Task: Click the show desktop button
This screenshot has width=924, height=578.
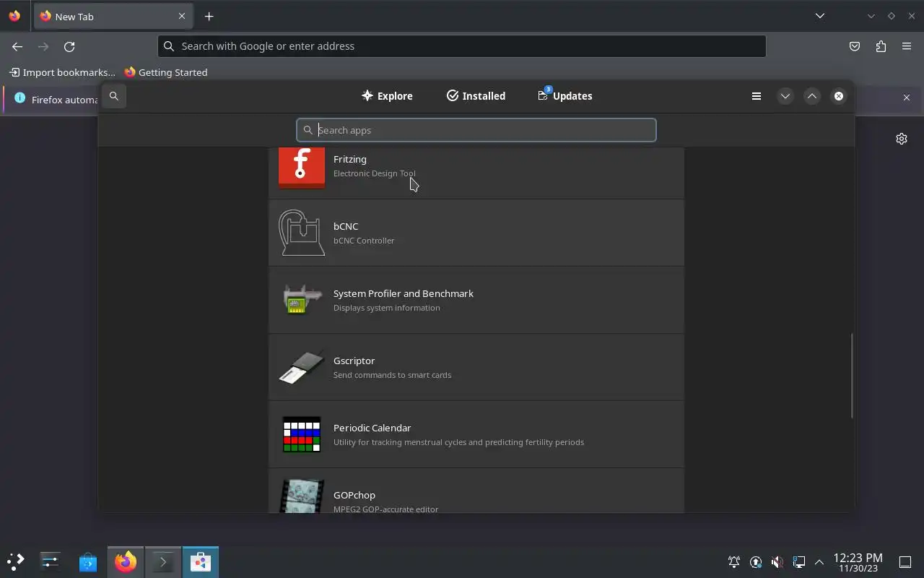Action: coord(905,561)
